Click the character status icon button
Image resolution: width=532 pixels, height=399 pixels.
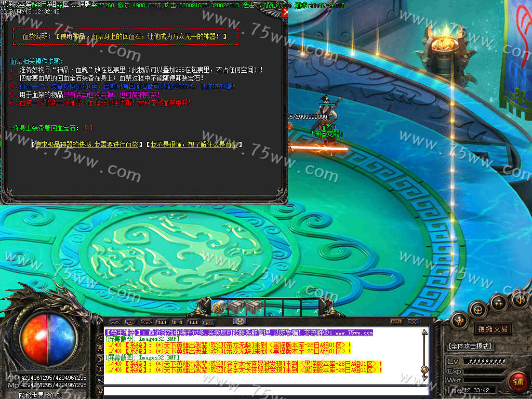[460, 320]
